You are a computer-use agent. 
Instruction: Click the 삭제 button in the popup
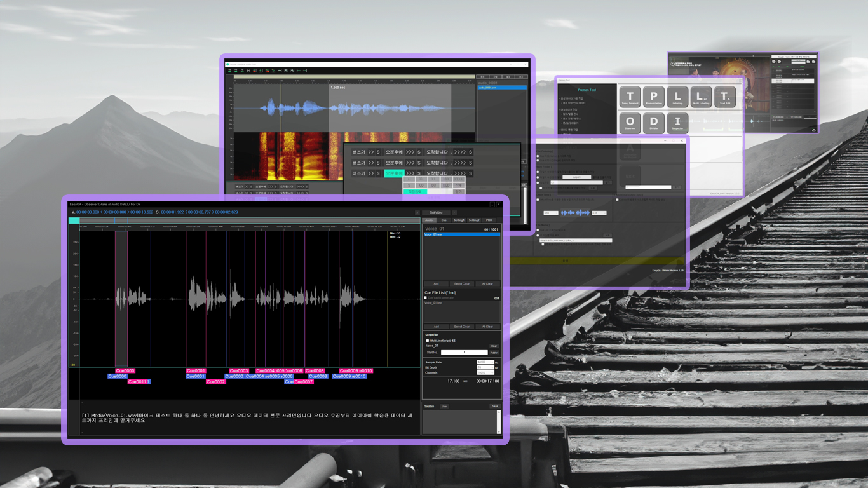coord(459,185)
